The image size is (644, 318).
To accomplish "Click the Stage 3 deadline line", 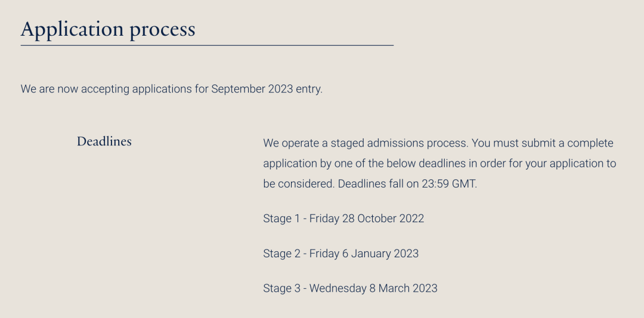I will tap(350, 288).
